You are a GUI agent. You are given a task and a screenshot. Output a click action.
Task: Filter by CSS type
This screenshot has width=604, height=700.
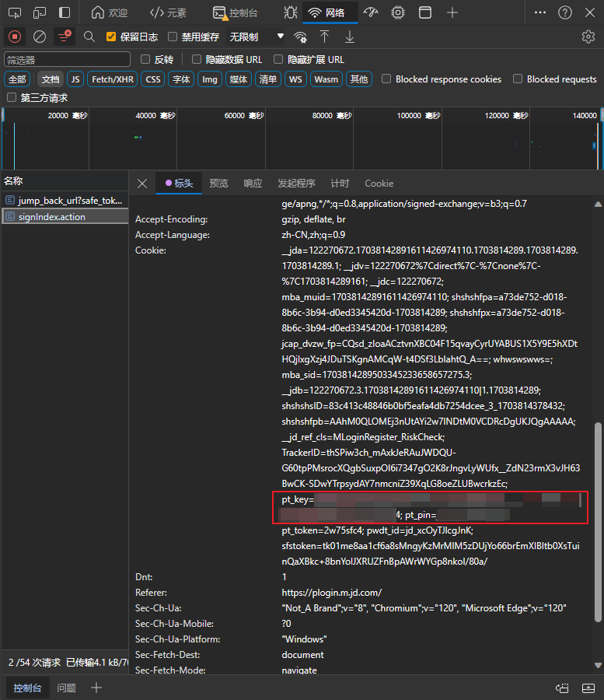(x=153, y=79)
